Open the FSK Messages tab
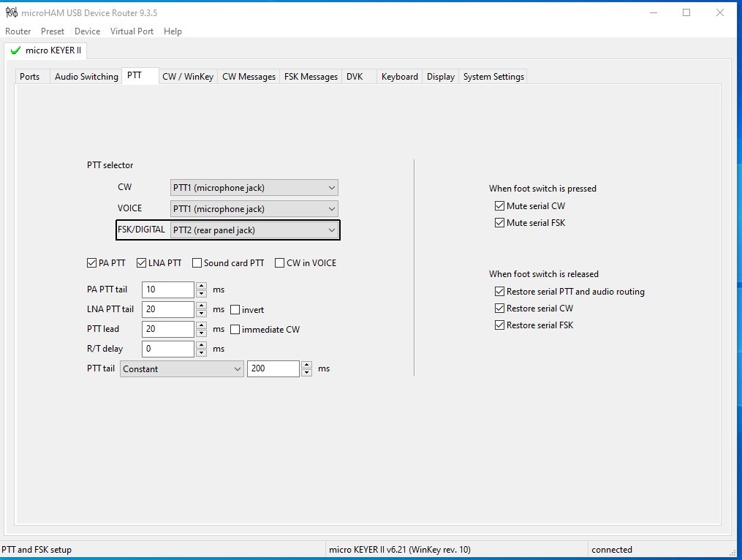Image resolution: width=742 pixels, height=560 pixels. point(311,77)
